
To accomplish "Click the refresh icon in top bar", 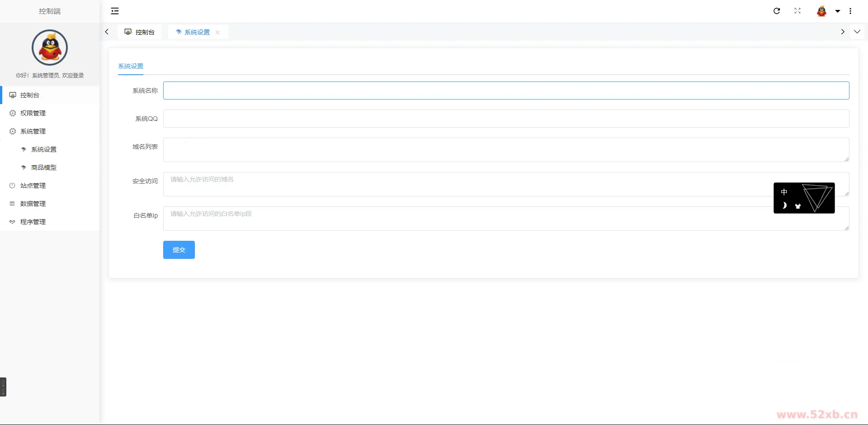I will pos(777,11).
